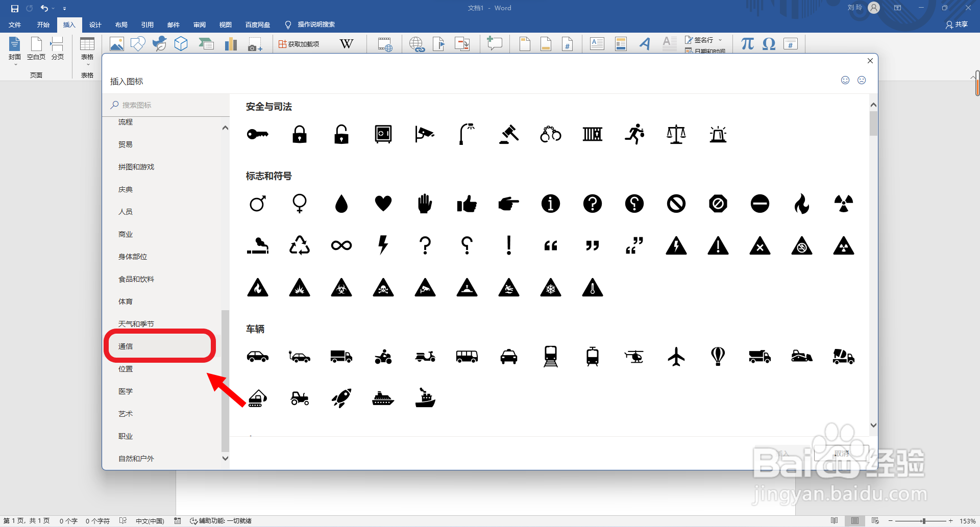
Task: Switch to the 布局 ribbon tab
Action: [x=121, y=24]
